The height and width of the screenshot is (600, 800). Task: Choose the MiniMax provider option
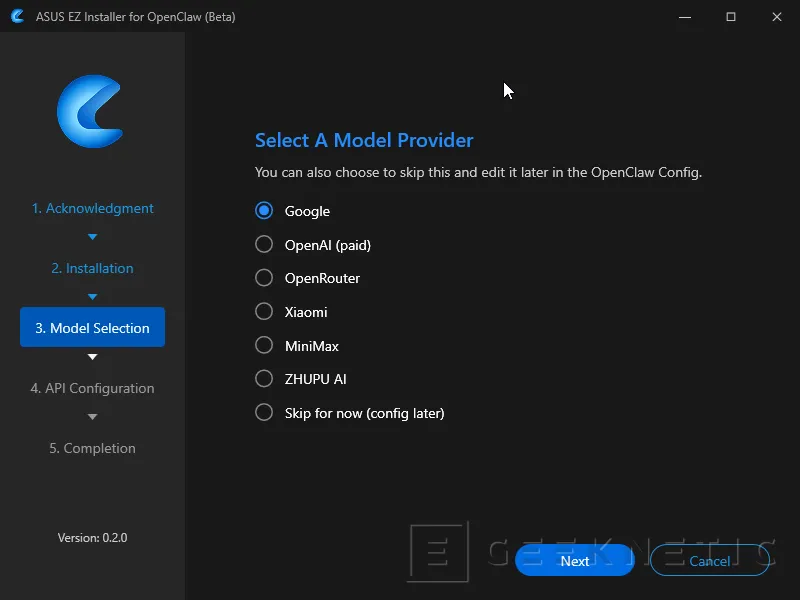click(264, 346)
